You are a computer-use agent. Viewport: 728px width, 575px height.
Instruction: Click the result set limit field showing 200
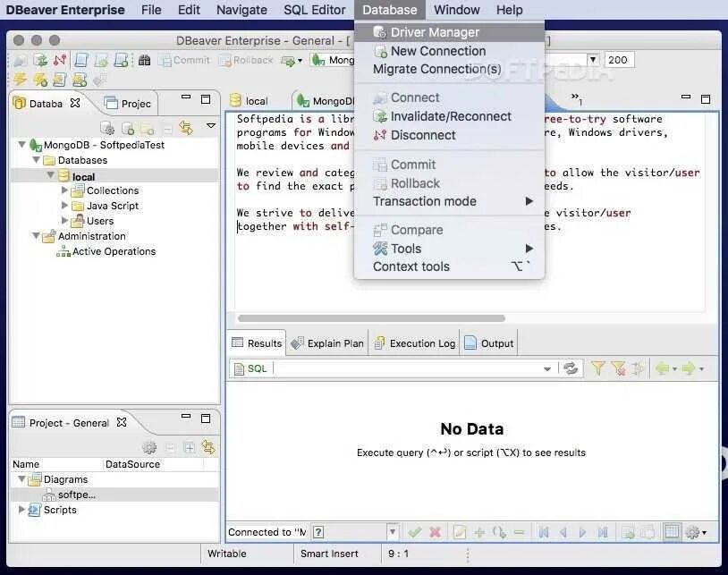point(618,60)
